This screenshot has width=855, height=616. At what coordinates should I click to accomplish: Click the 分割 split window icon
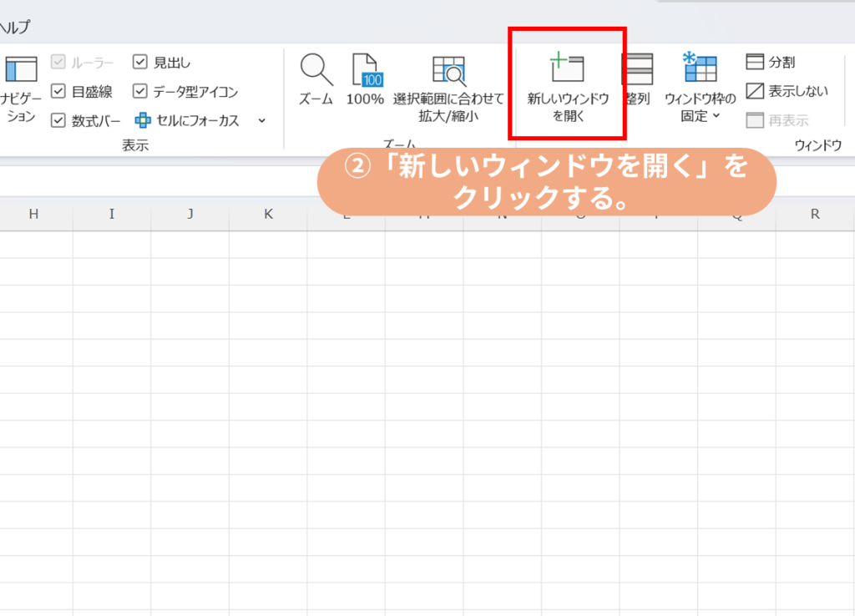(x=755, y=63)
